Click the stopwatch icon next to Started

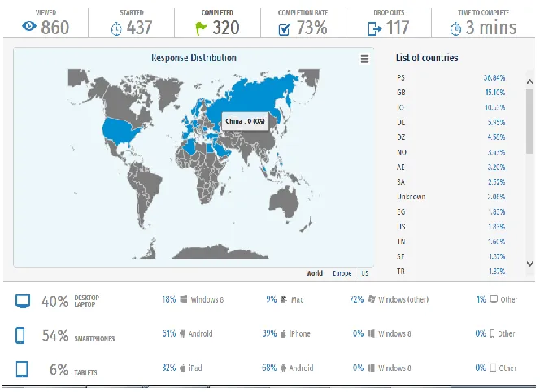pyautogui.click(x=116, y=28)
